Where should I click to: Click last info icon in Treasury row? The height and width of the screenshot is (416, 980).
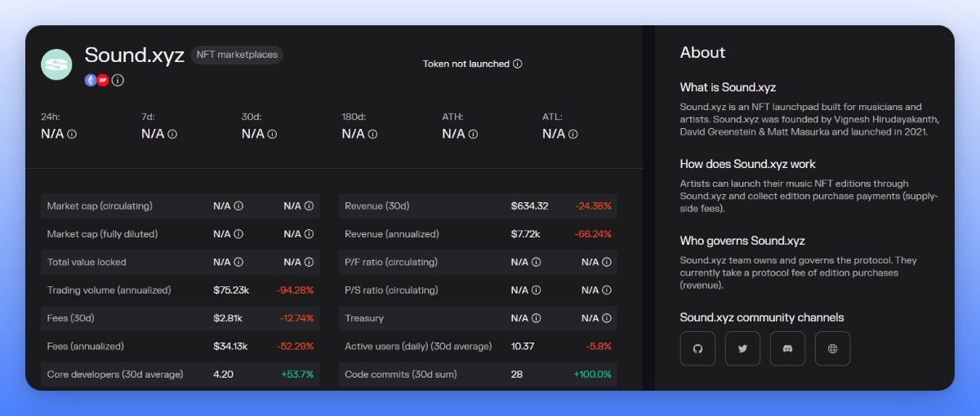[607, 318]
